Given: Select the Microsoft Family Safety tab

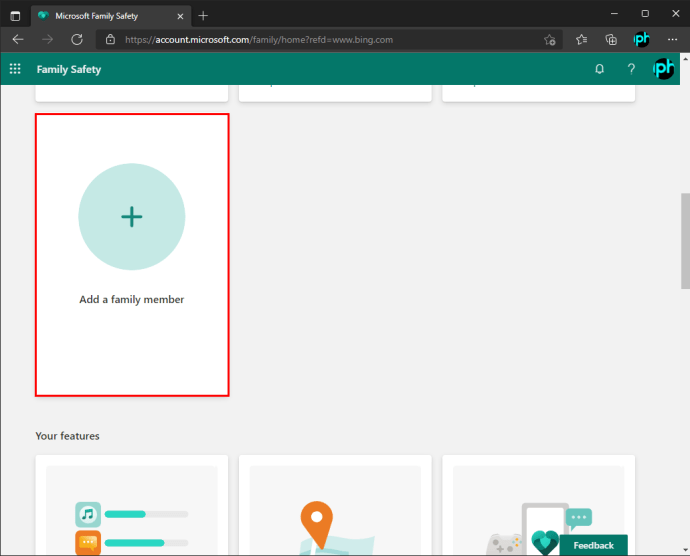Looking at the screenshot, I should click(111, 16).
